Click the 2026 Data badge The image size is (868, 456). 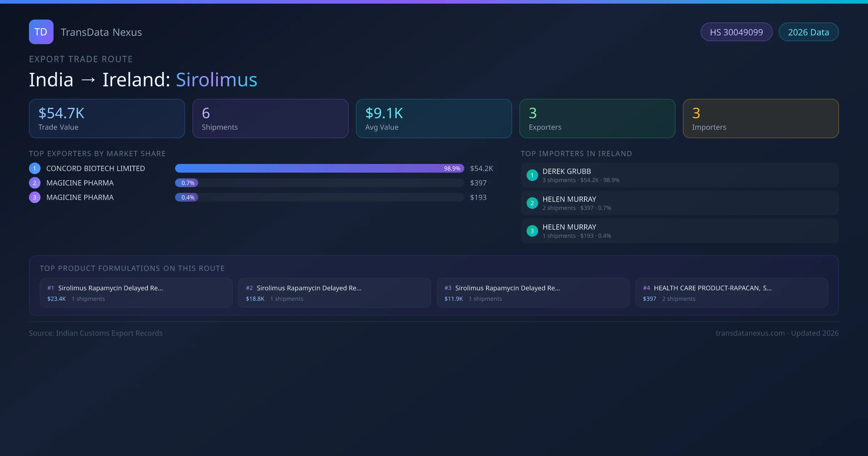tap(808, 32)
